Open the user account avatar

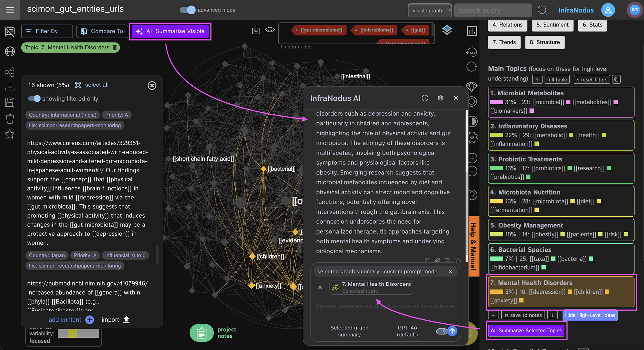pos(608,10)
